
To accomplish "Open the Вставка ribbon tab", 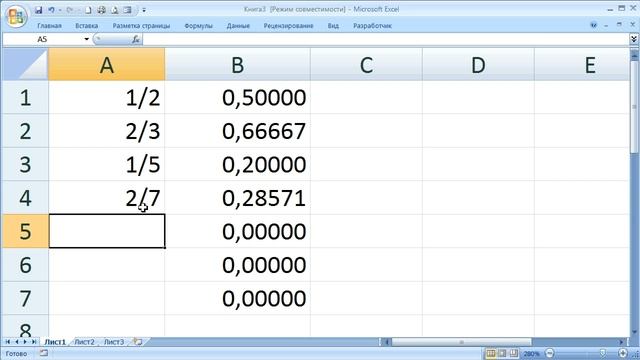I will (x=87, y=26).
